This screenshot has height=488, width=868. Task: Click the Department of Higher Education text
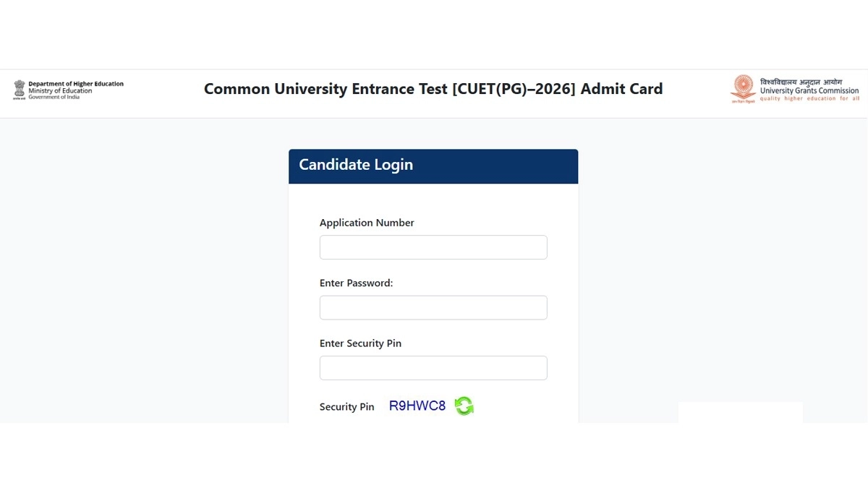pos(76,84)
